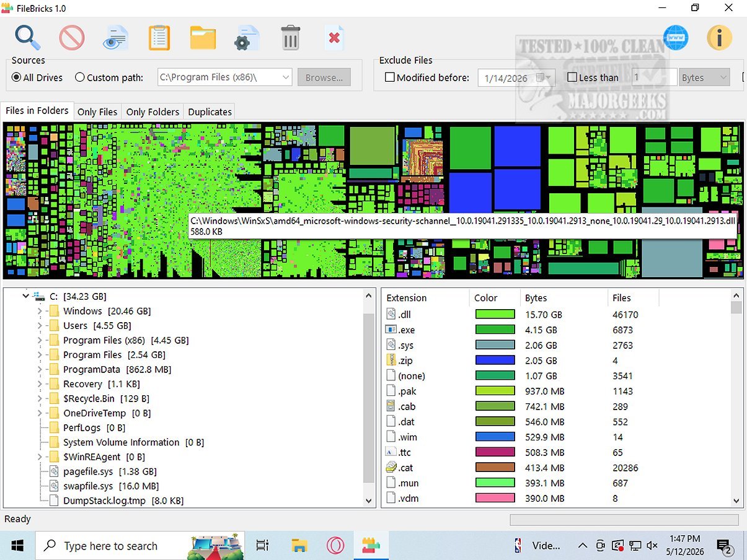
Task: Open containing folder toolbar icon
Action: (203, 38)
